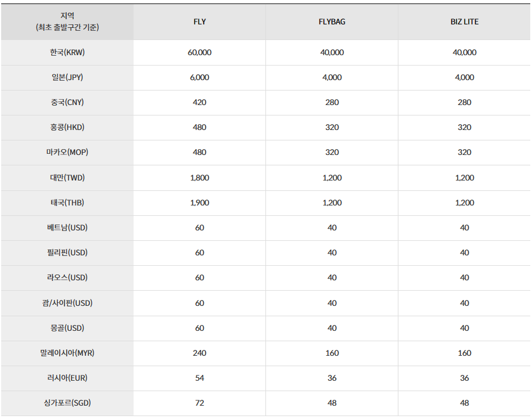Click BIZ LITE value 40 in 괌/사이판(USD) row

point(465,303)
